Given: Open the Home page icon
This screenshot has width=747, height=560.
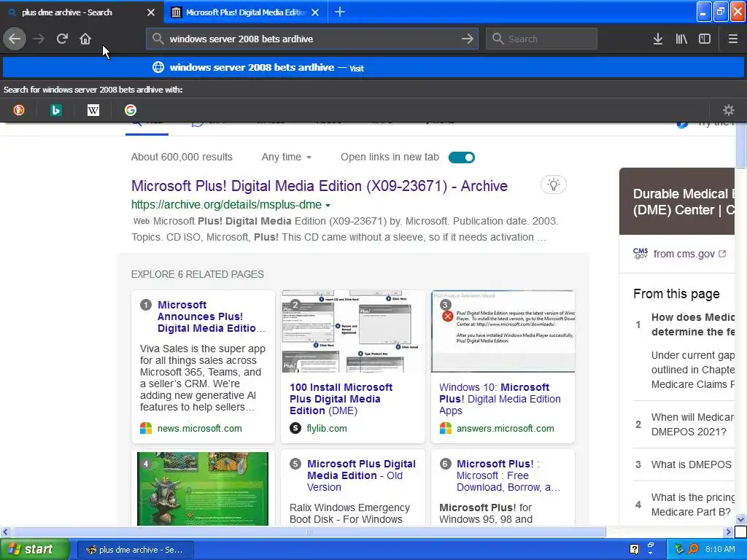Looking at the screenshot, I should pos(85,39).
